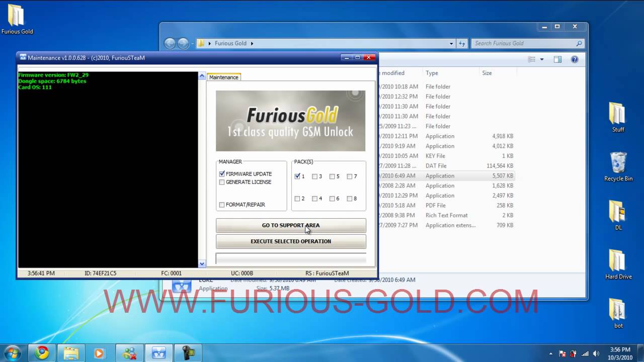Image resolution: width=644 pixels, height=362 pixels.
Task: Uncheck pack 1 checkbox
Action: 297,176
